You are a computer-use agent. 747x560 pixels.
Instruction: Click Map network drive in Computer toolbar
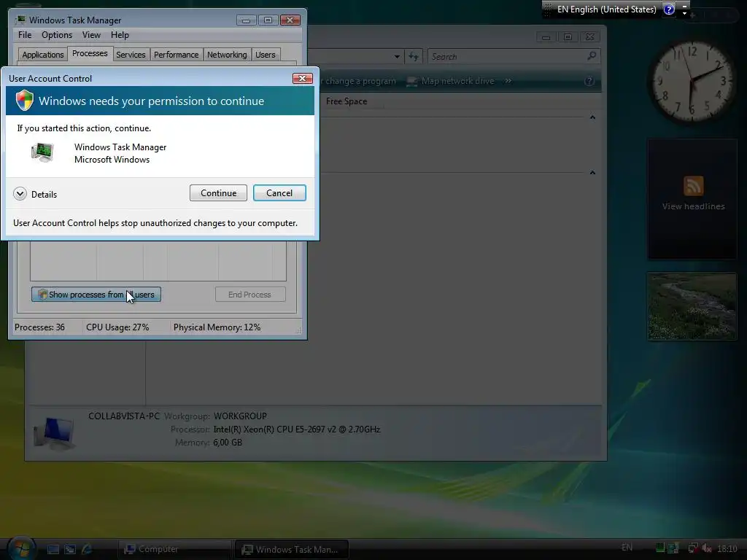click(457, 81)
